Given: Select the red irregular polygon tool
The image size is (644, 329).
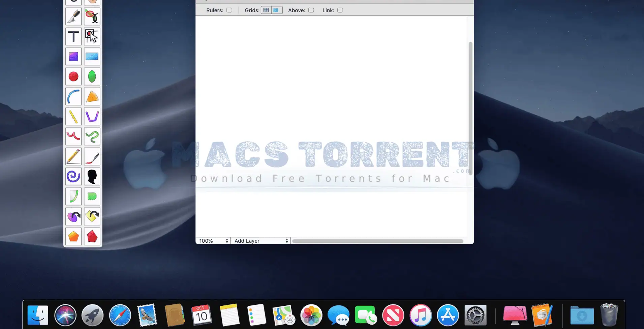Looking at the screenshot, I should [x=92, y=236].
